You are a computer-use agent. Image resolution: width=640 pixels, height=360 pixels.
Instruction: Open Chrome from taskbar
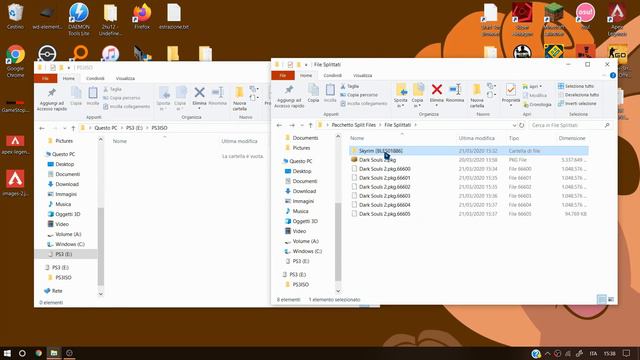pyautogui.click(x=38, y=353)
